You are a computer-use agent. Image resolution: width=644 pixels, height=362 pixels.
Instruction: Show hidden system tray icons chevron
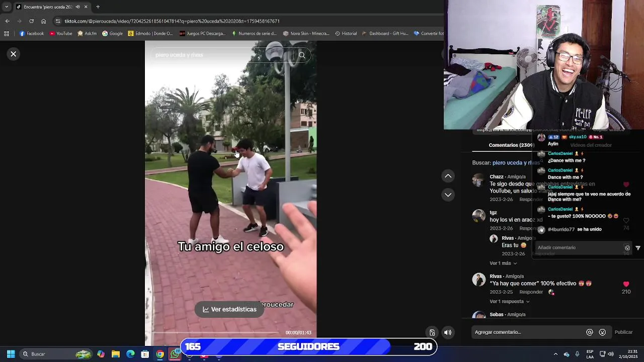(555, 354)
